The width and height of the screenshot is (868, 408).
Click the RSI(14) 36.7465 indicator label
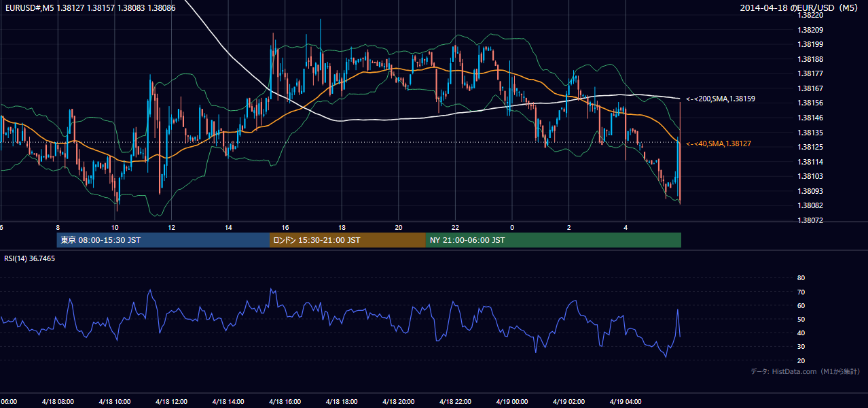pyautogui.click(x=30, y=258)
